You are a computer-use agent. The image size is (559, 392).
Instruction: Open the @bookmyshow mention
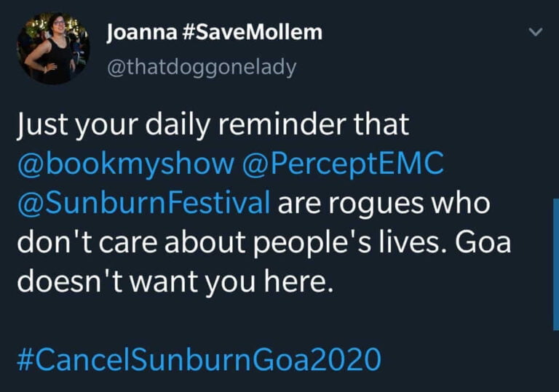coord(121,164)
